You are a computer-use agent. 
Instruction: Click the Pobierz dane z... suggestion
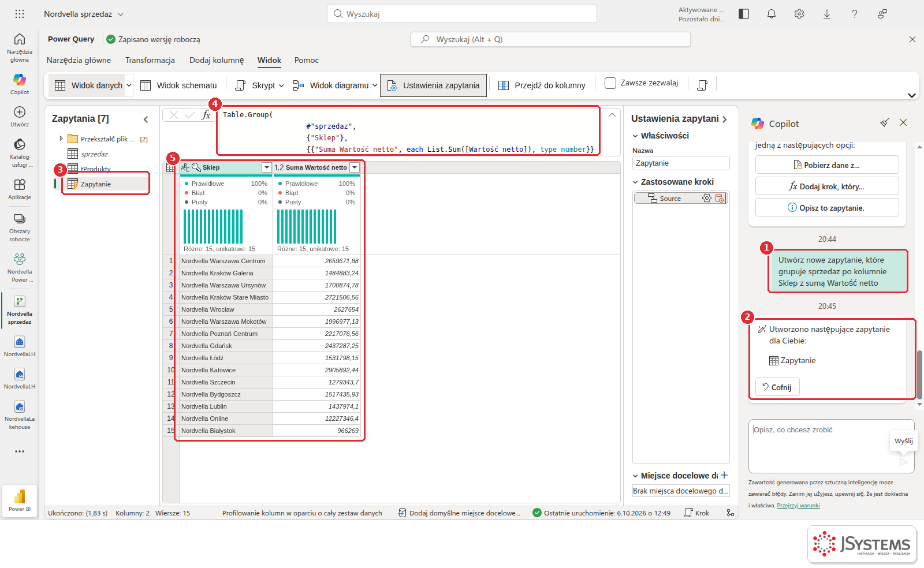click(x=827, y=165)
